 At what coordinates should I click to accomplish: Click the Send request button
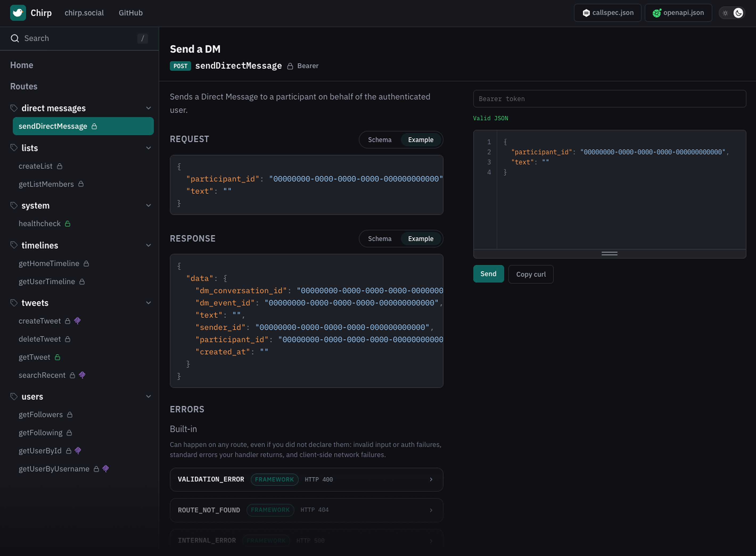tap(488, 274)
